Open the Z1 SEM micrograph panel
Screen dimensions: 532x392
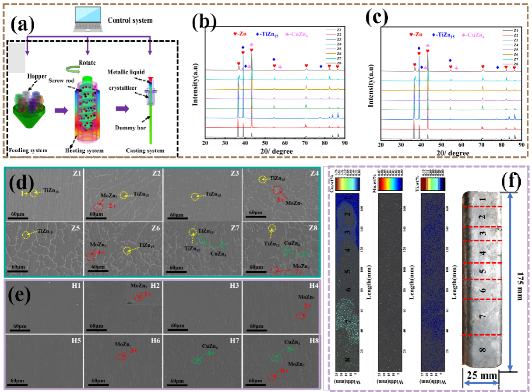[x=44, y=196]
